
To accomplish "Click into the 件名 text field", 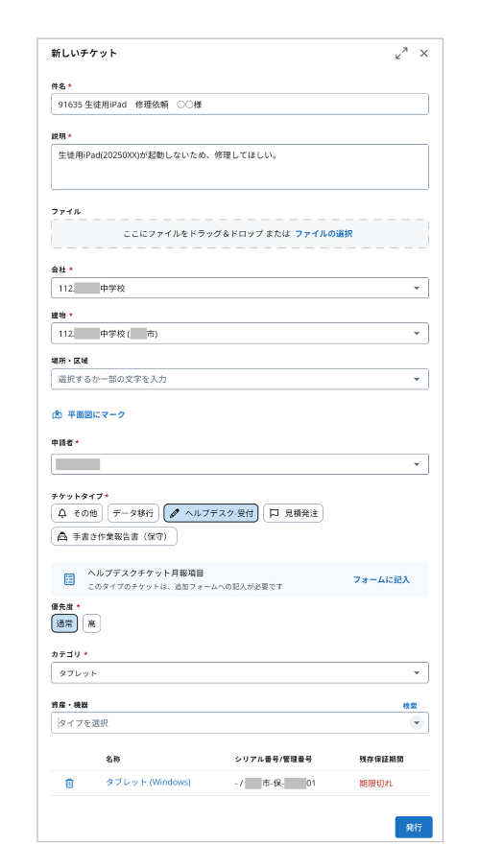I will click(x=240, y=105).
